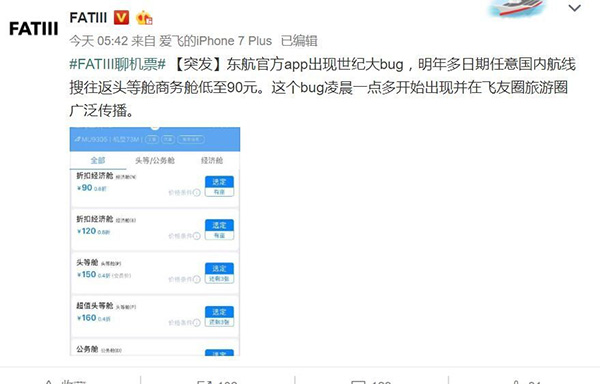
Task: Switch to the 头等/公务舱 tab
Action: tap(155, 160)
